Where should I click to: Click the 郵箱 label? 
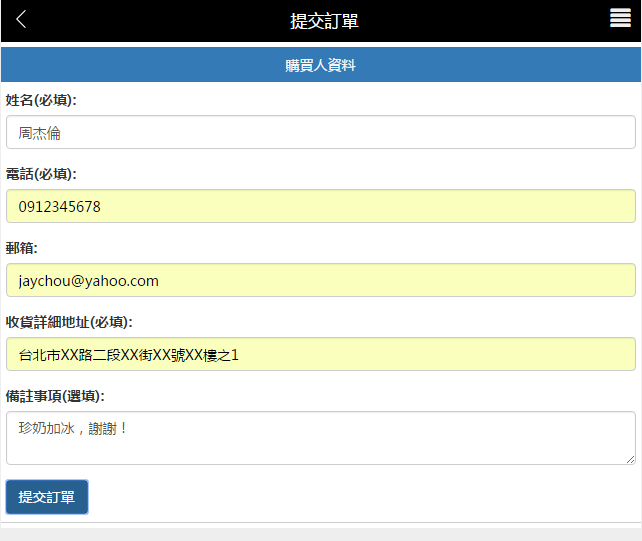tap(21, 248)
